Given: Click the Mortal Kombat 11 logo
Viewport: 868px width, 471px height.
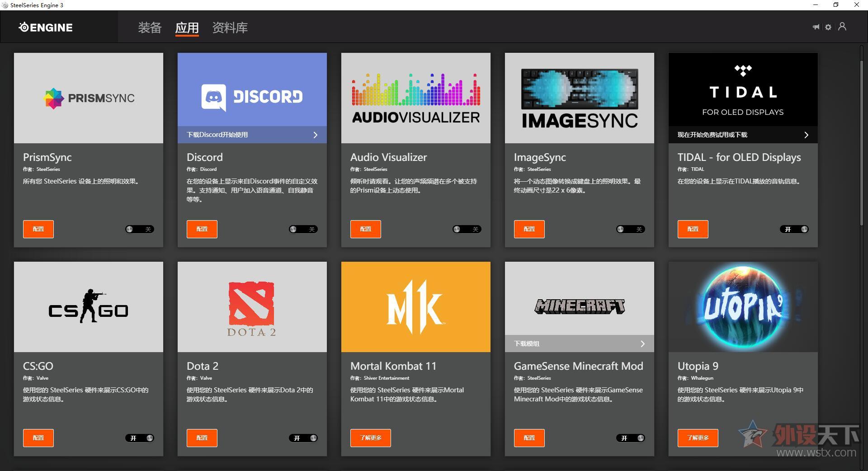Looking at the screenshot, I should click(416, 307).
